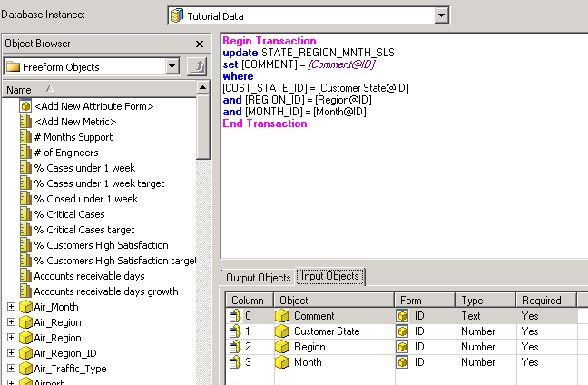Image resolution: width=588 pixels, height=385 pixels.
Task: Open the Database Instance dropdown
Action: (442, 15)
